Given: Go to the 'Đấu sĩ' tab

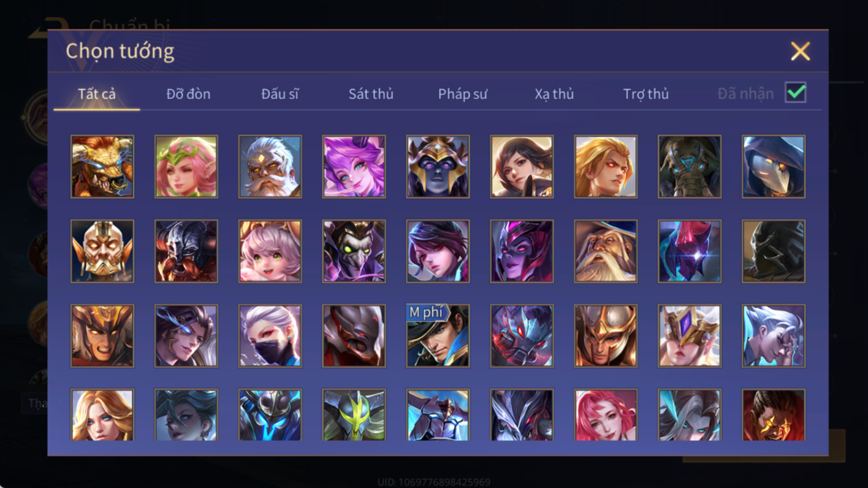Looking at the screenshot, I should tap(280, 94).
